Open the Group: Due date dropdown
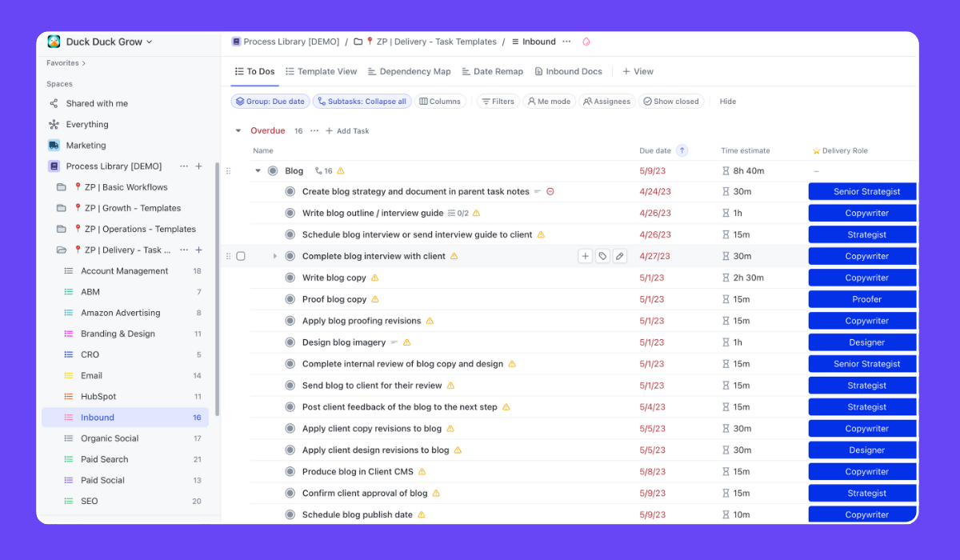 pyautogui.click(x=270, y=102)
